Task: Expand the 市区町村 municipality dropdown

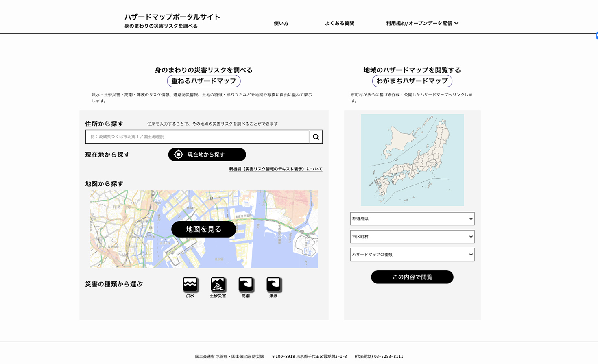Action: click(412, 237)
